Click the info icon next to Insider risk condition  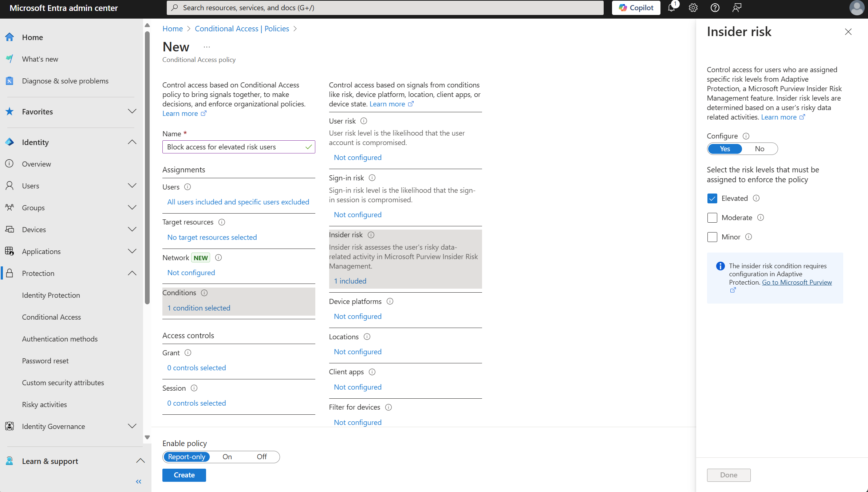[371, 235]
